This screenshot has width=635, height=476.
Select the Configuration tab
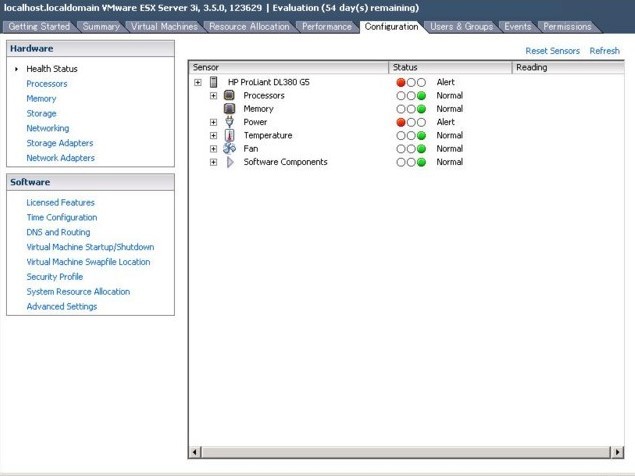pos(391,27)
